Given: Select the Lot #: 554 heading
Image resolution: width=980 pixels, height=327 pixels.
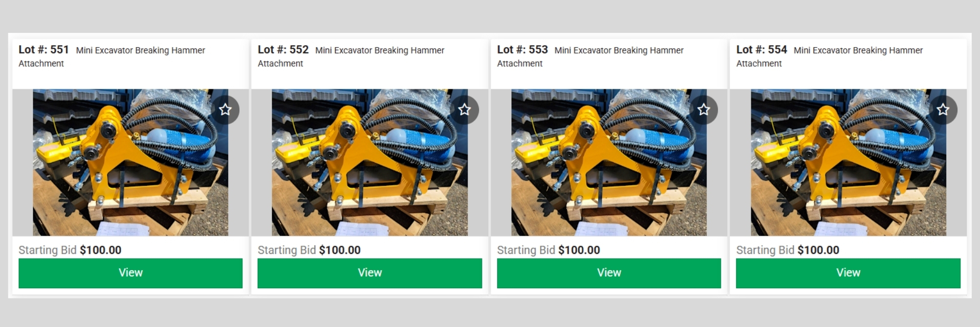Looking at the screenshot, I should pyautogui.click(x=761, y=50).
